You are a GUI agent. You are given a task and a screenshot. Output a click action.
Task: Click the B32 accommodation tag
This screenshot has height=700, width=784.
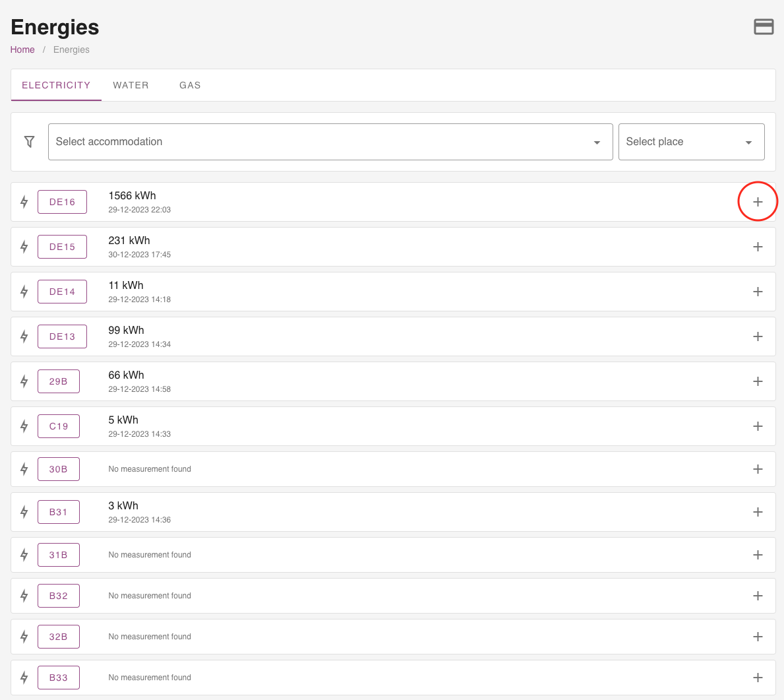point(59,596)
